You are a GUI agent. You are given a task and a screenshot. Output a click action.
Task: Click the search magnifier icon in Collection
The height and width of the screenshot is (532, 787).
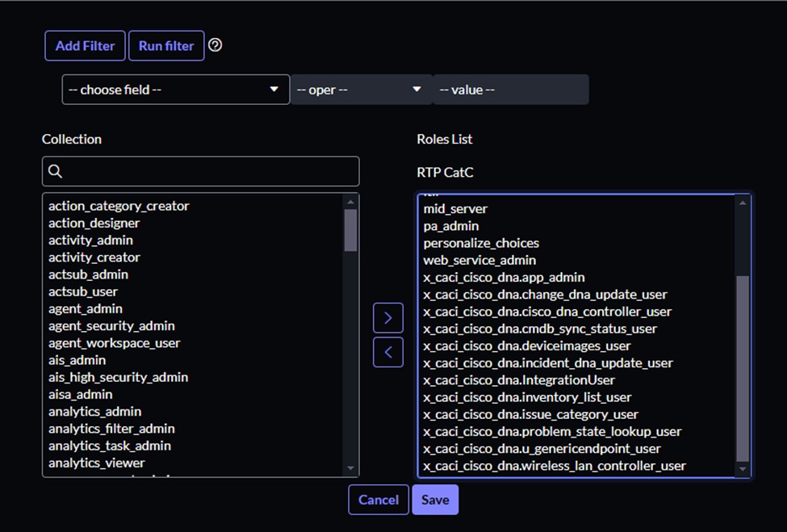[56, 171]
